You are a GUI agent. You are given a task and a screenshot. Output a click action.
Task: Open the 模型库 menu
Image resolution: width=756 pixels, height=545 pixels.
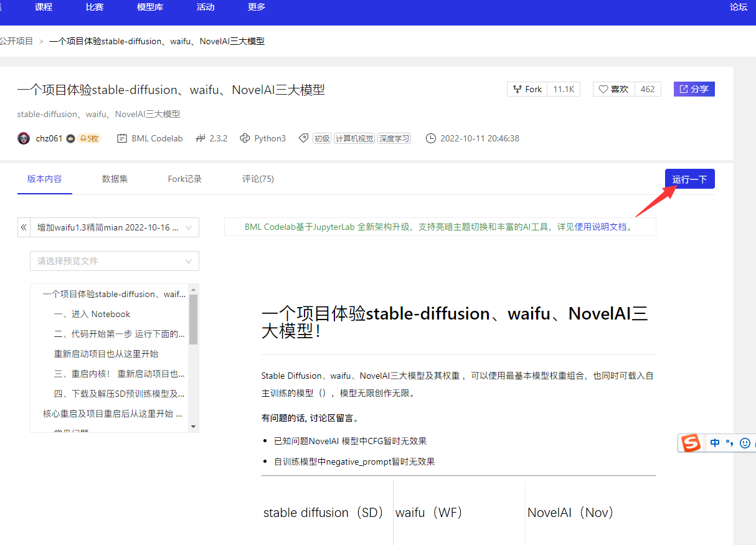(150, 7)
